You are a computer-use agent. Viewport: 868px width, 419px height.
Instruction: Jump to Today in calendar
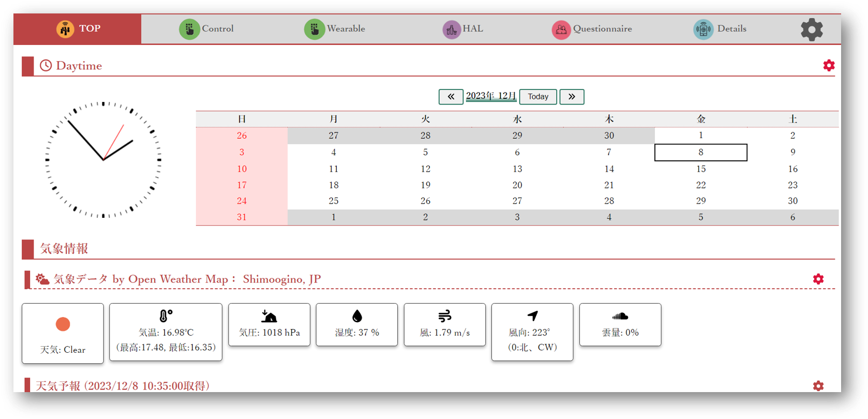coord(538,97)
